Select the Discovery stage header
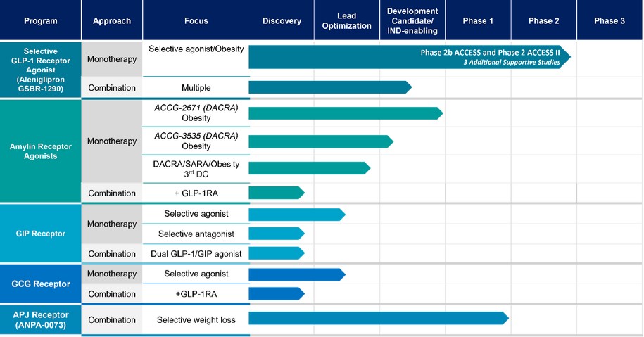The image size is (644, 337). tap(282, 20)
